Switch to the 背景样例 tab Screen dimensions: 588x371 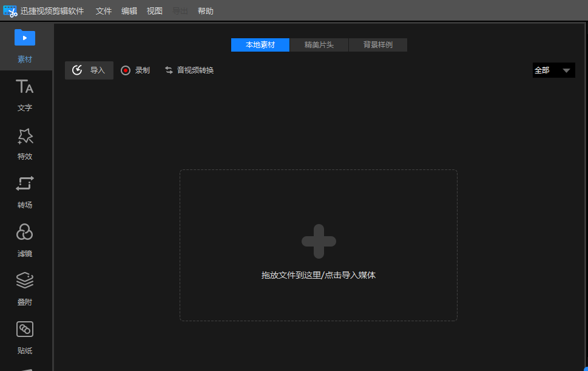(378, 45)
